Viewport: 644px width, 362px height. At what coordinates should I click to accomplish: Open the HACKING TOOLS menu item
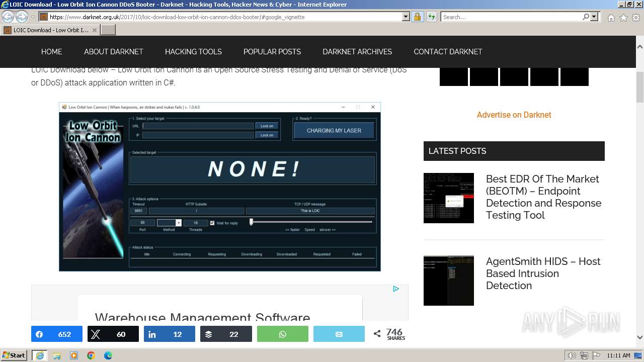click(193, 51)
